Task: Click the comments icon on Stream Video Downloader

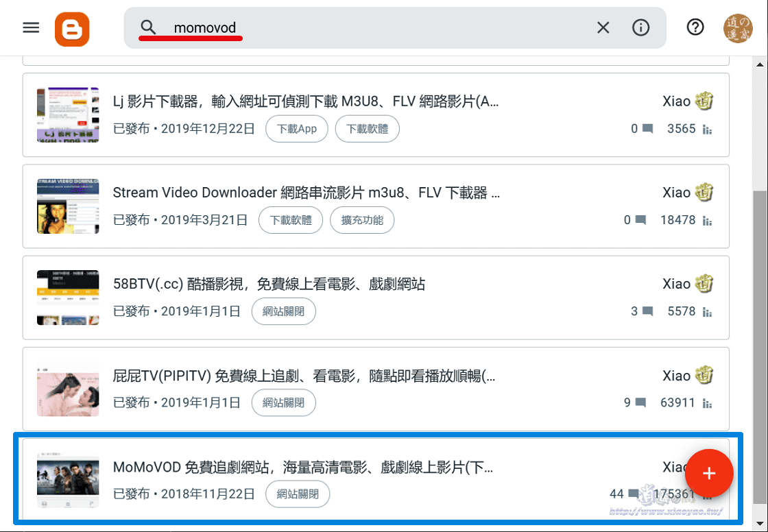Action: click(x=640, y=221)
